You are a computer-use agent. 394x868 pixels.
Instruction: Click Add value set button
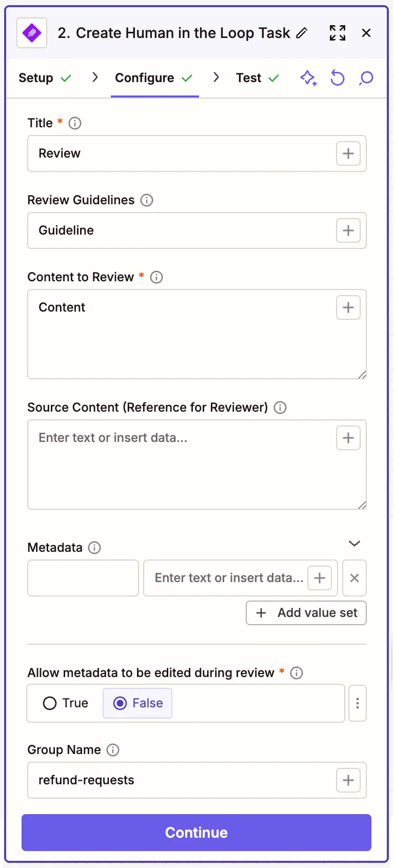[x=306, y=613]
